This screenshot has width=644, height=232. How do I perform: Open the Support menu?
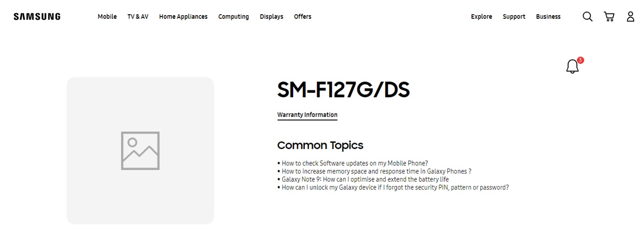point(514,17)
